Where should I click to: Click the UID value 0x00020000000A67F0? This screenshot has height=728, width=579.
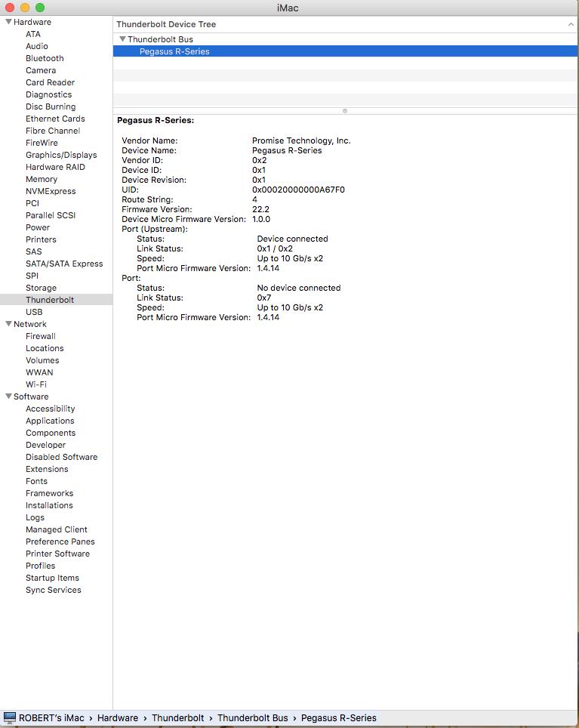coord(298,190)
